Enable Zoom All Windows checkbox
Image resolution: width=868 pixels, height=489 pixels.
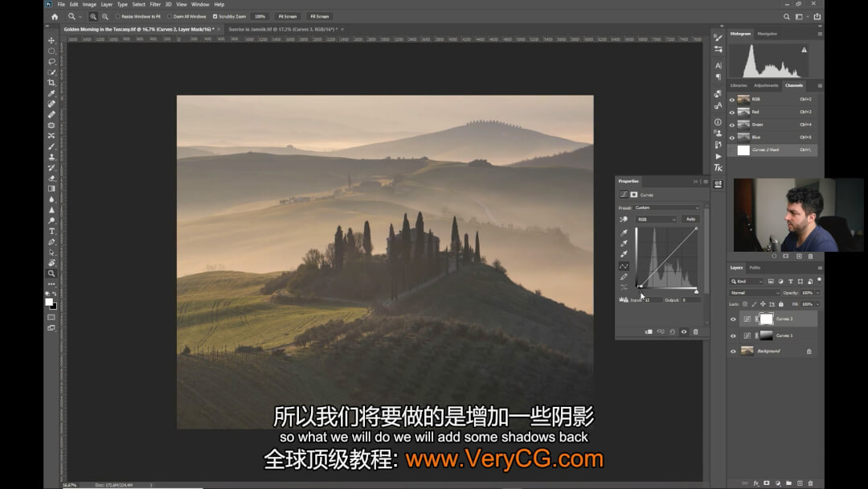tap(170, 17)
